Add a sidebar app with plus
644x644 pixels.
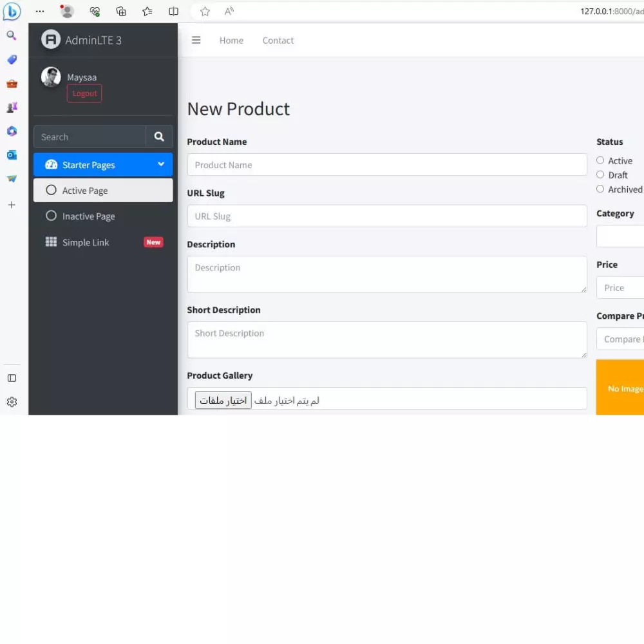coord(12,205)
